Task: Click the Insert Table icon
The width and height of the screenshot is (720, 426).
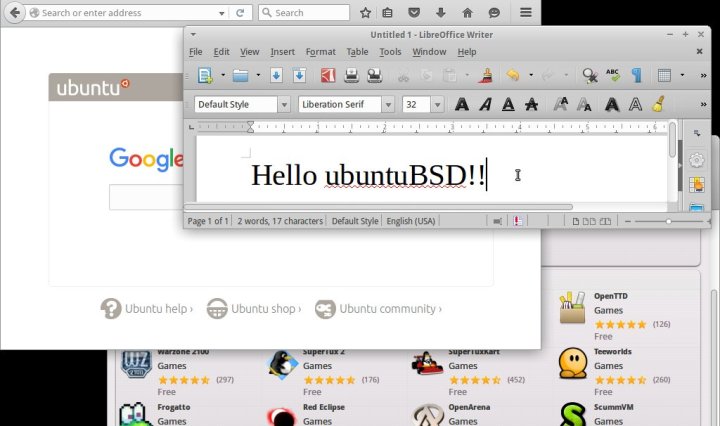Action: click(x=664, y=75)
